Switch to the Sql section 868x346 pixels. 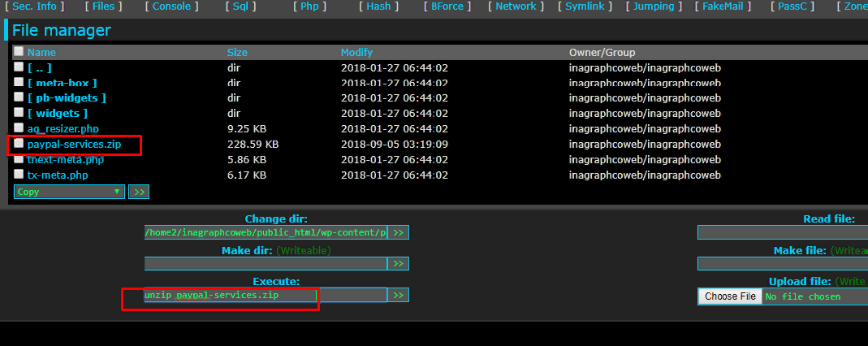(242, 6)
